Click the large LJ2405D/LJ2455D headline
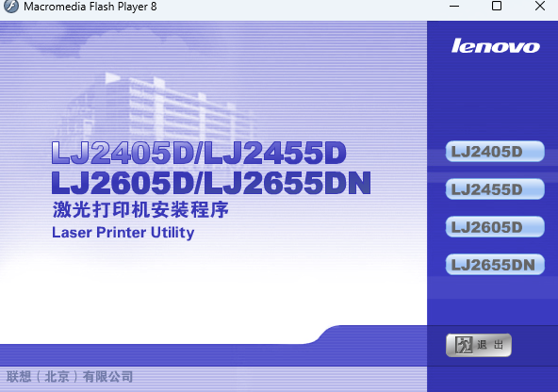 (x=199, y=153)
